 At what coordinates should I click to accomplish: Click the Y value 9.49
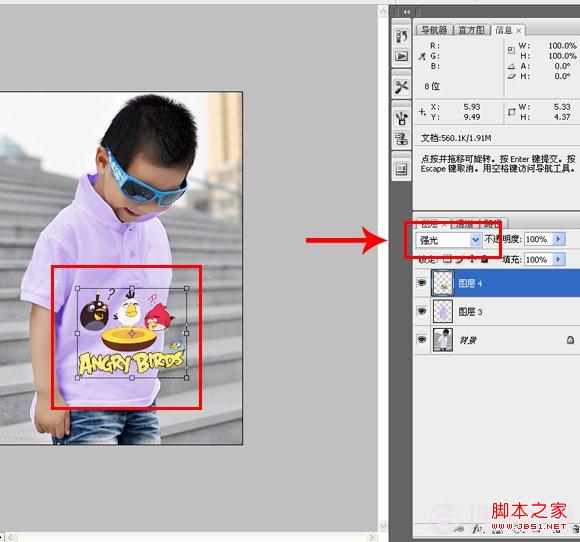tap(472, 117)
